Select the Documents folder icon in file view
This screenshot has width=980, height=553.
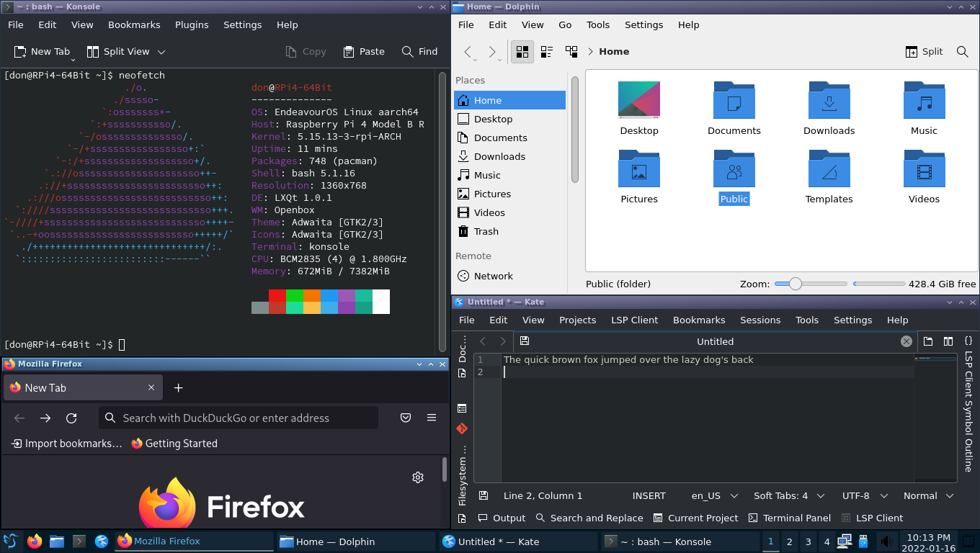point(734,99)
